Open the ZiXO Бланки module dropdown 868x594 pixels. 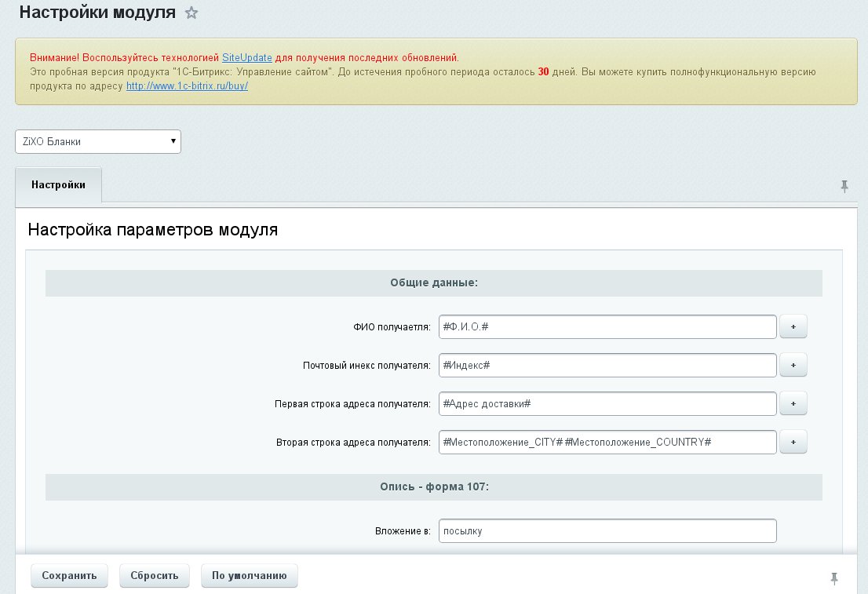[x=98, y=142]
